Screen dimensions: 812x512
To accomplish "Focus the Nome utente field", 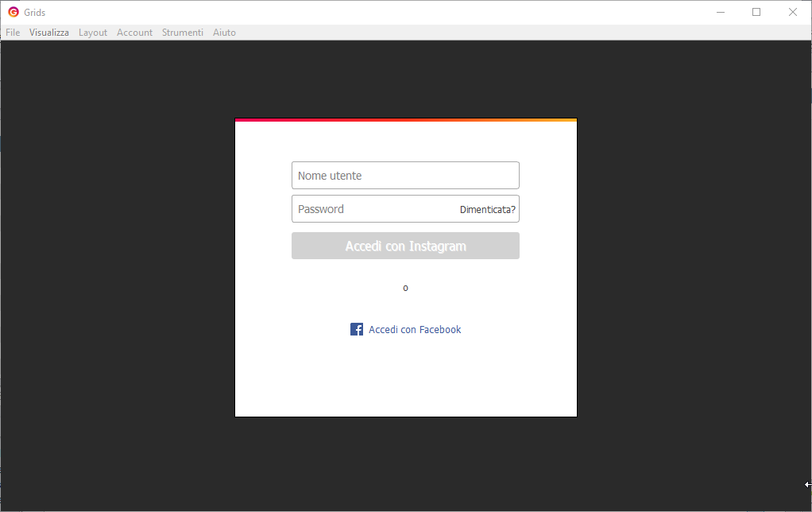I will (x=405, y=175).
